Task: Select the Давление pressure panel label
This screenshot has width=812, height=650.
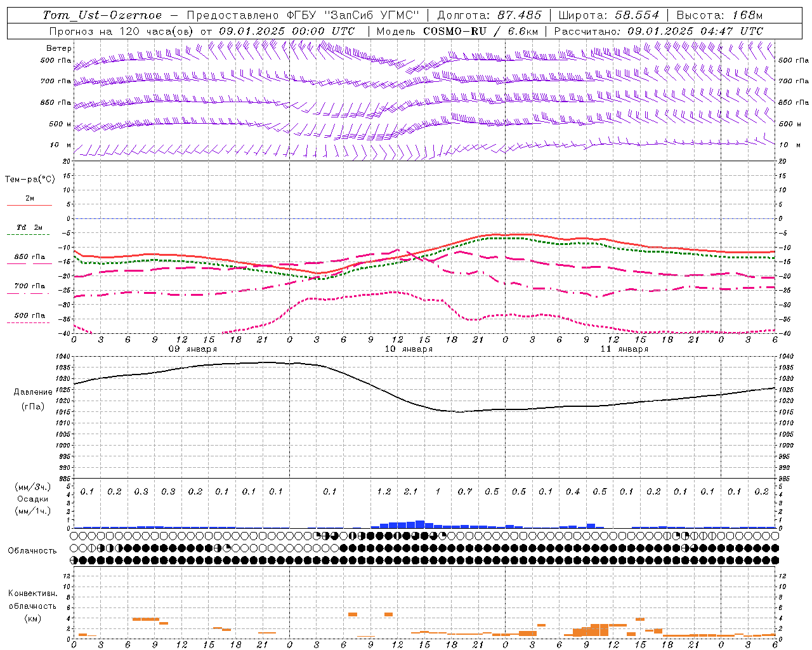Action: coord(33,392)
